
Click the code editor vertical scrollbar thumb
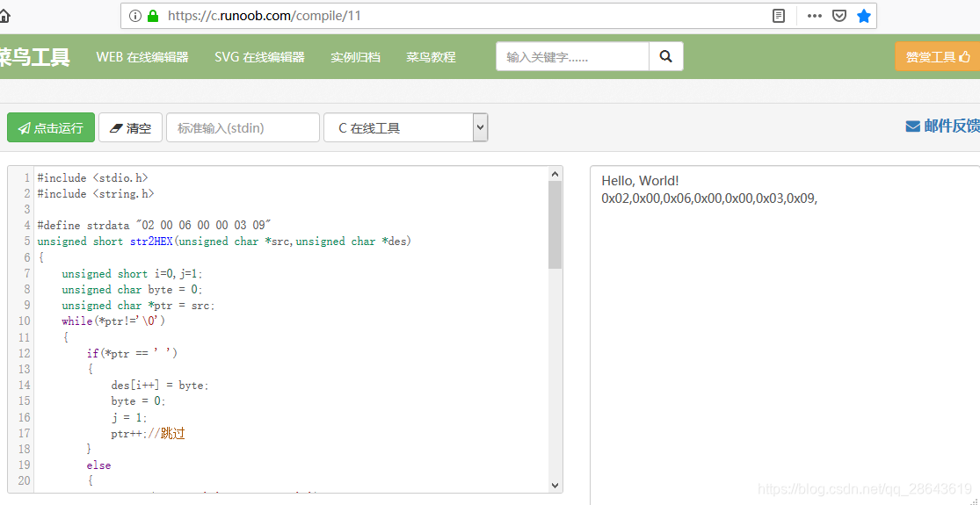pos(555,225)
